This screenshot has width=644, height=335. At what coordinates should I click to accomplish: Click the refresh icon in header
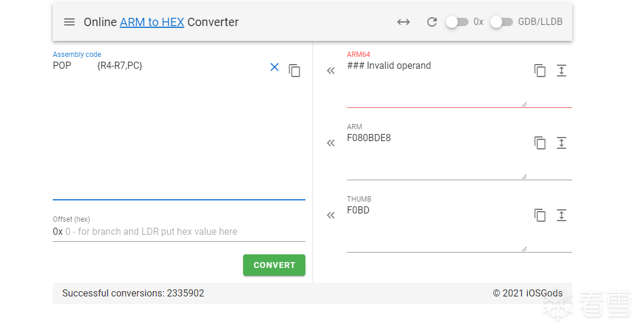[x=432, y=22]
